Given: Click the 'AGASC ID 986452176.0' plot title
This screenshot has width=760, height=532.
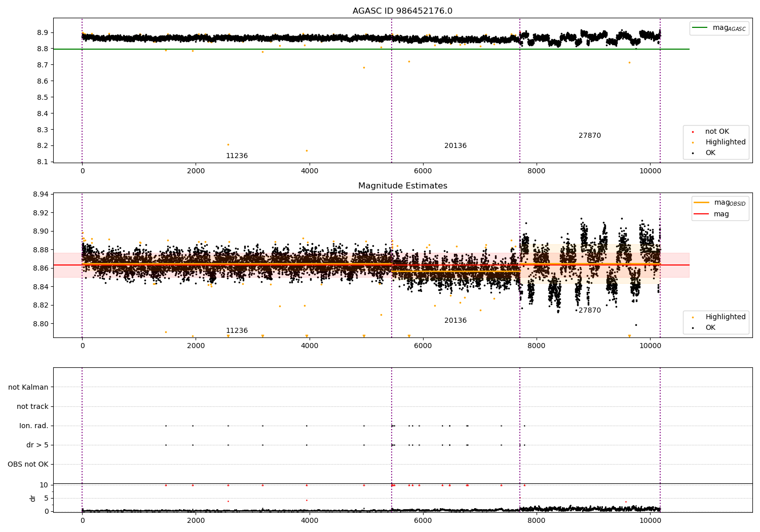Looking at the screenshot, I should [402, 11].
